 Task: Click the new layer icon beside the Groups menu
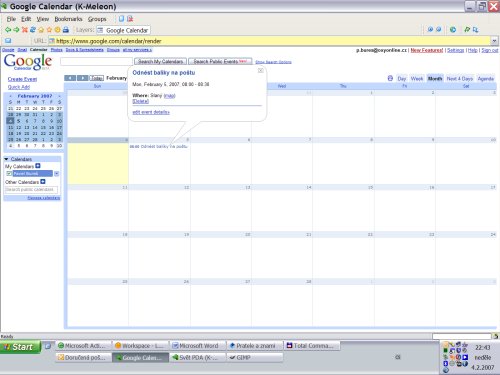pos(122,19)
